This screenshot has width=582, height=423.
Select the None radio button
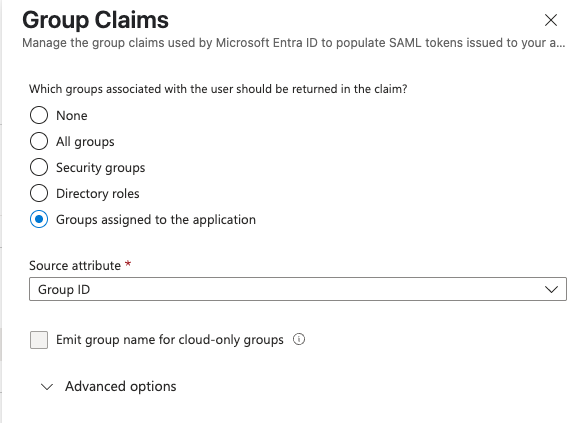coord(39,115)
